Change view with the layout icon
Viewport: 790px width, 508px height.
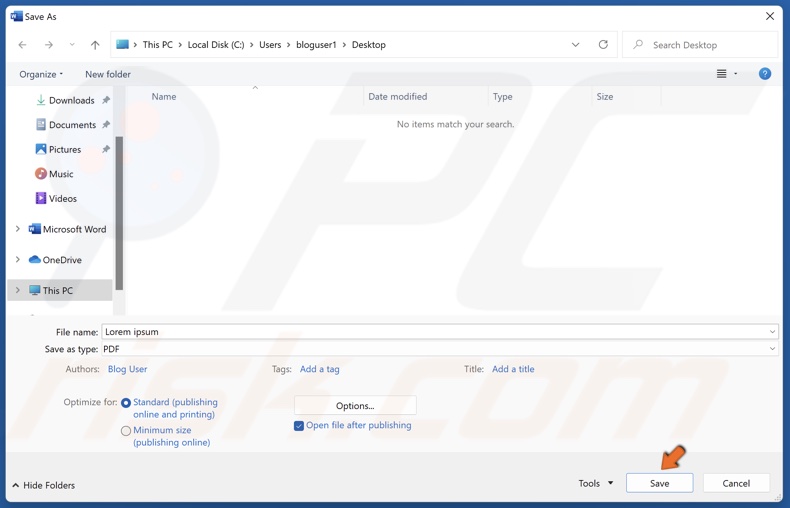(x=721, y=74)
